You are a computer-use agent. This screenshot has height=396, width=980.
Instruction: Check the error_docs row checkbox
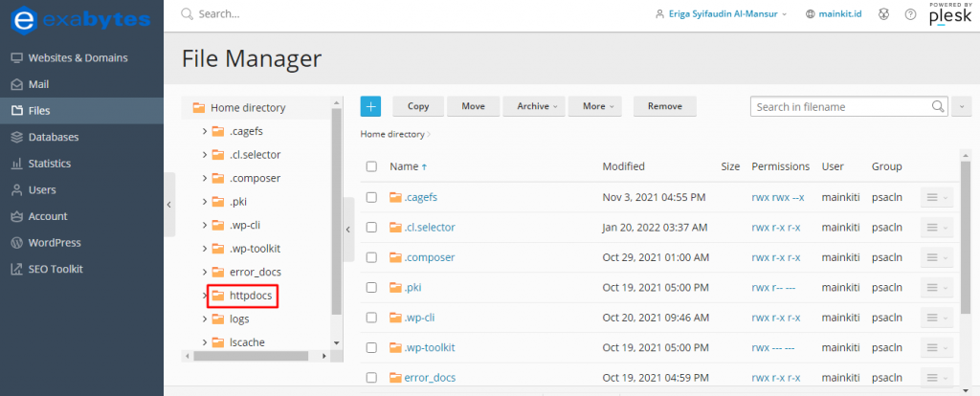coord(372,377)
